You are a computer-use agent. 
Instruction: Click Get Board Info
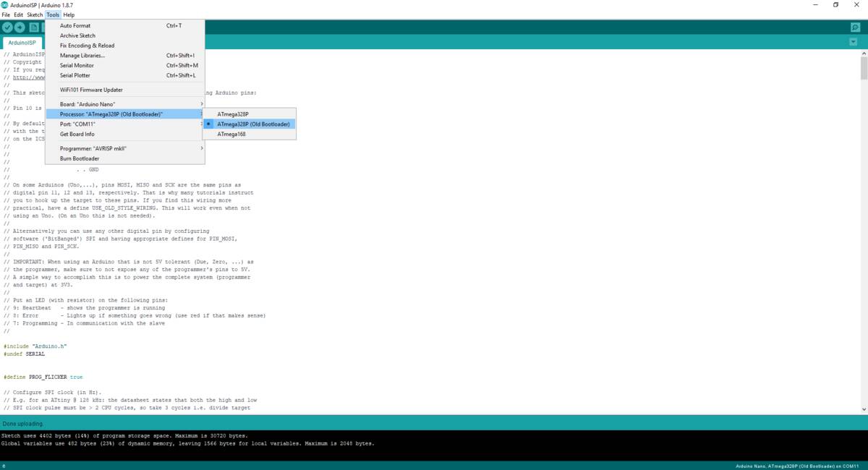pyautogui.click(x=125, y=134)
